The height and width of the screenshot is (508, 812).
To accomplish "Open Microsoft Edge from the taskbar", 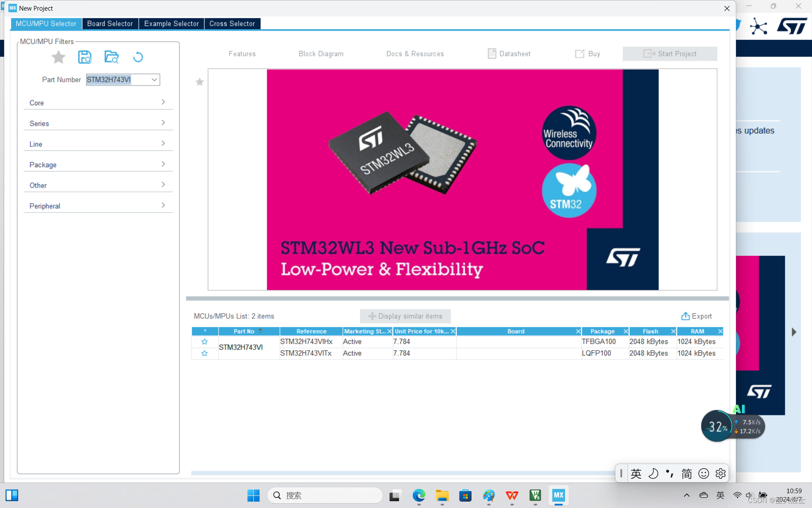I will click(x=419, y=495).
